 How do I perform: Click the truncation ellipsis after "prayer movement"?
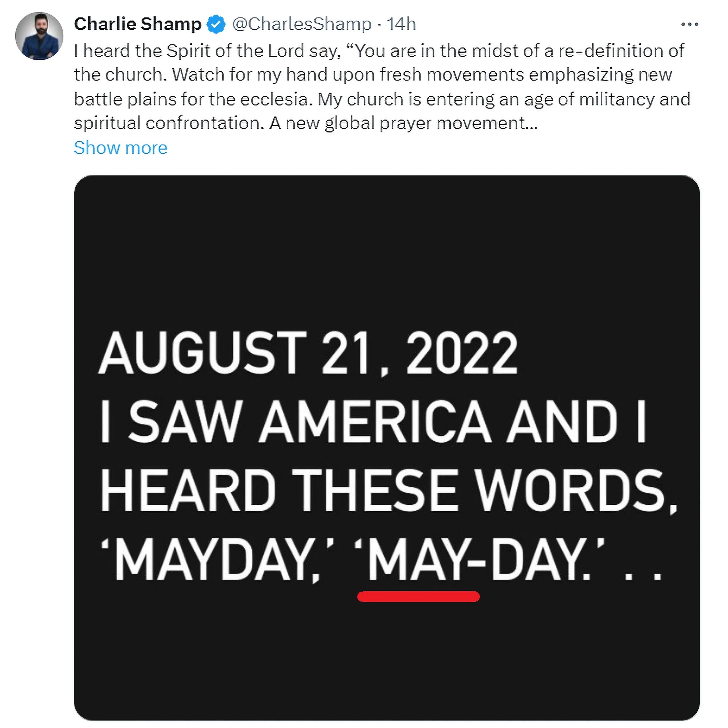click(x=532, y=124)
